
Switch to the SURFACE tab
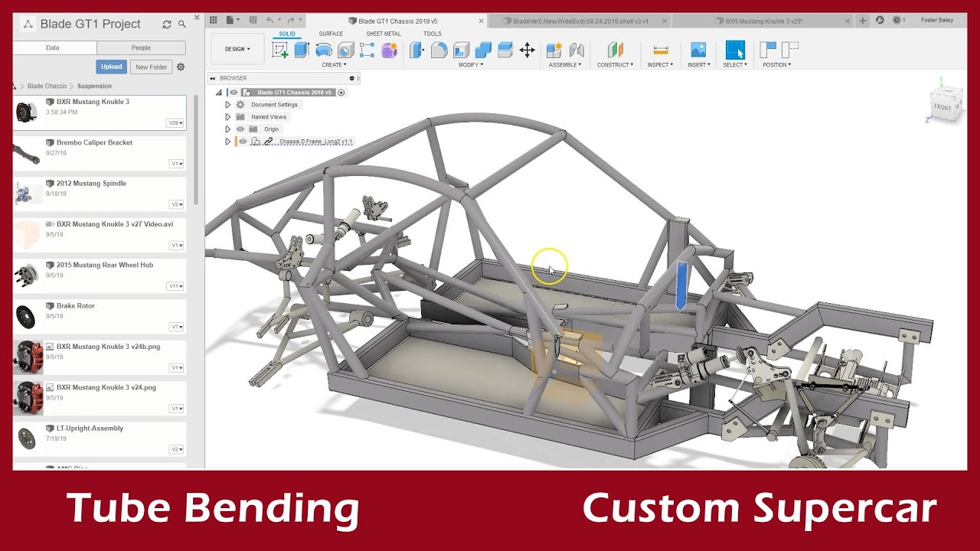[331, 34]
